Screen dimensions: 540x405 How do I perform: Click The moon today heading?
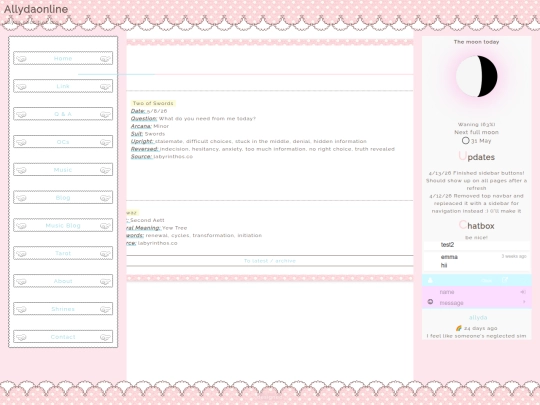[476, 42]
